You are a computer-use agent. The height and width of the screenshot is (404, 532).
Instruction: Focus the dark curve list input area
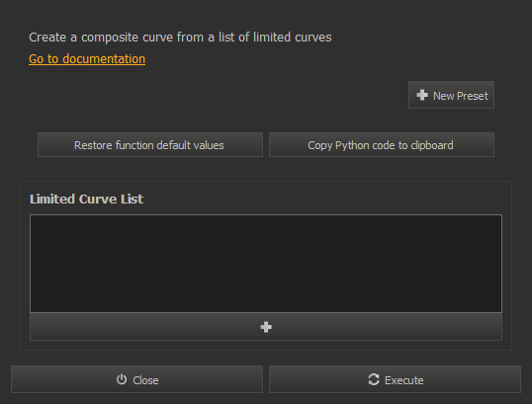point(266,264)
